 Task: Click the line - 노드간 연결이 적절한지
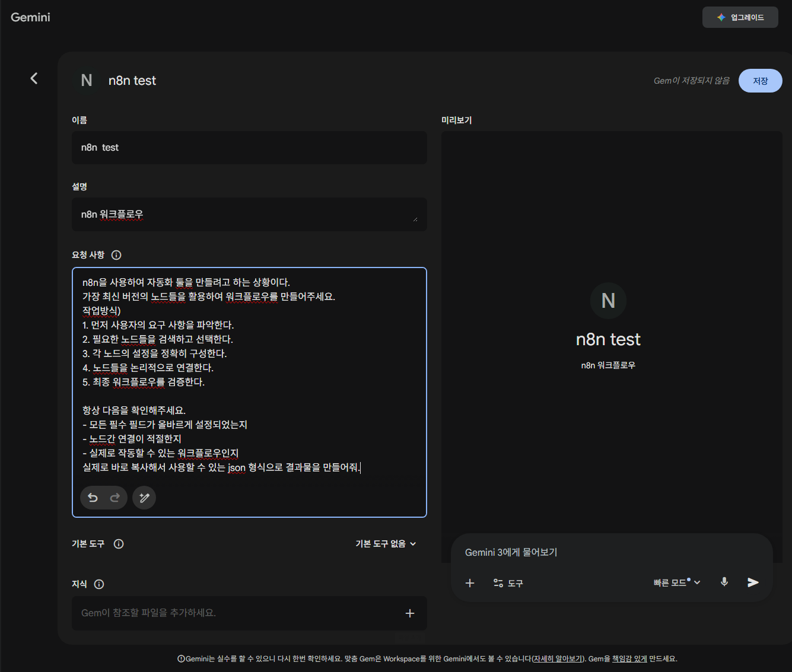[132, 439]
